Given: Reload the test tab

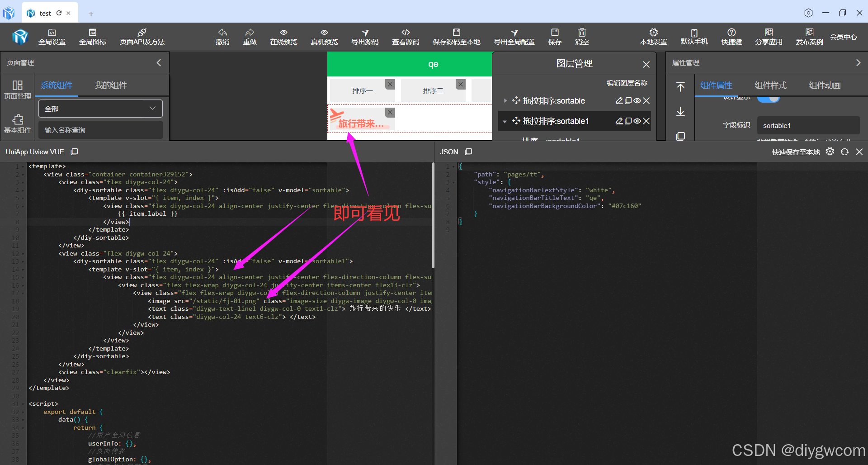Looking at the screenshot, I should [59, 13].
